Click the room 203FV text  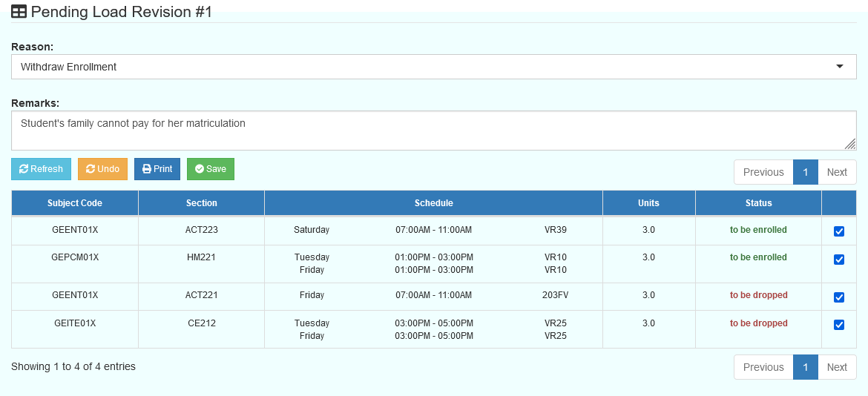pos(555,295)
